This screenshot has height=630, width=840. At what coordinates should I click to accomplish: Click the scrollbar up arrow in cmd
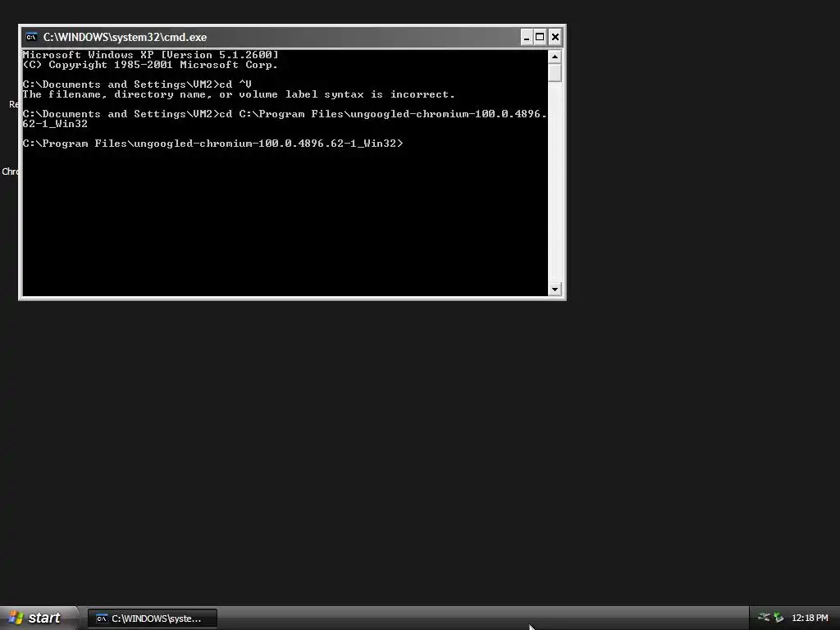[x=555, y=57]
